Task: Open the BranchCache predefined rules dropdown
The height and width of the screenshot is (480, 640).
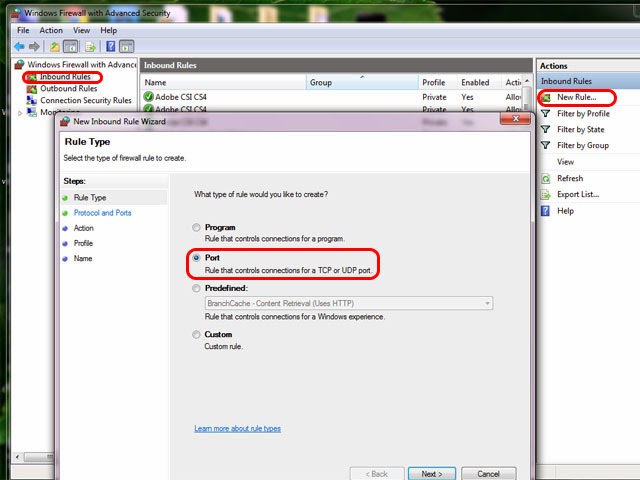Action: (349, 303)
